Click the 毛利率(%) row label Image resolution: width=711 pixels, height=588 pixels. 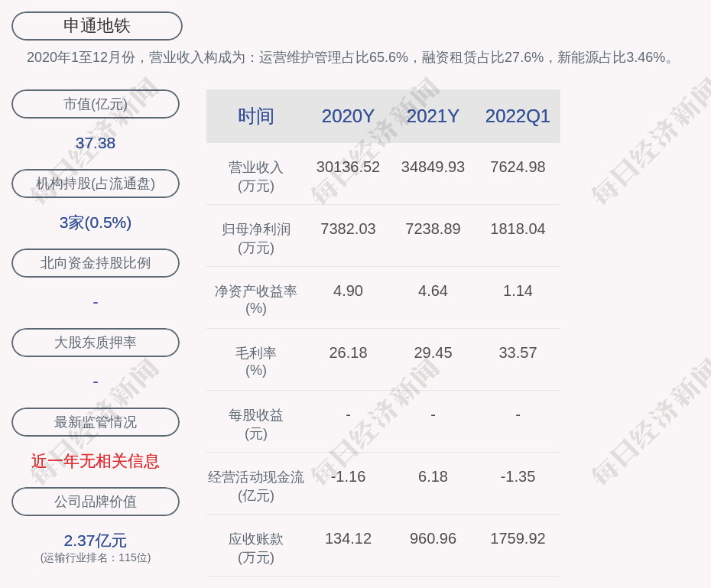[x=256, y=362]
